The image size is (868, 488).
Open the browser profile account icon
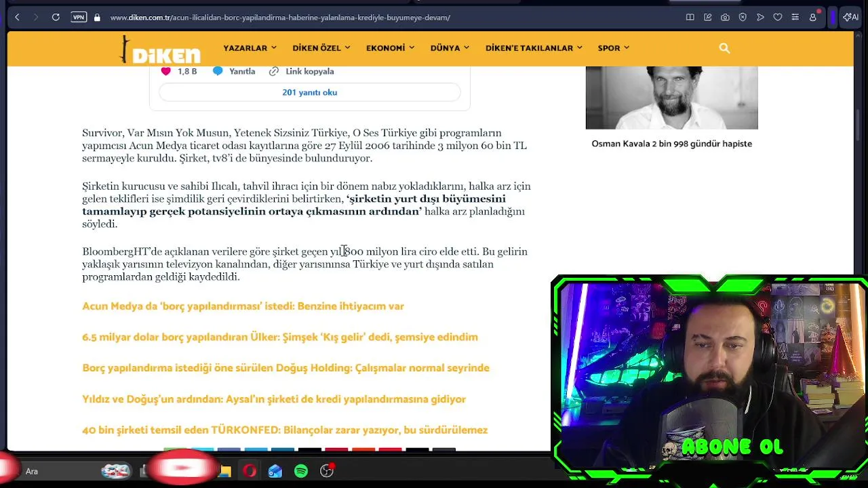[813, 17]
